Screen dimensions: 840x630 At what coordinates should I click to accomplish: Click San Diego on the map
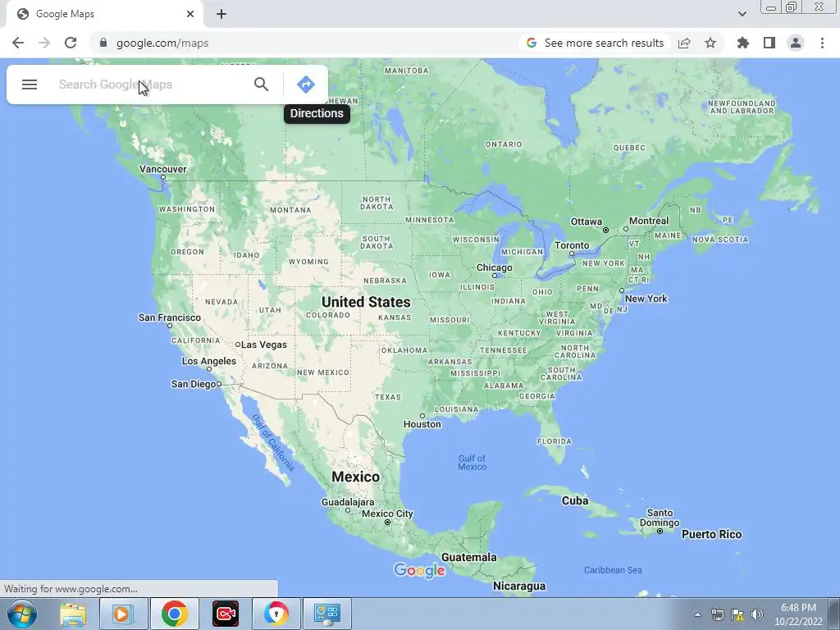click(x=194, y=384)
